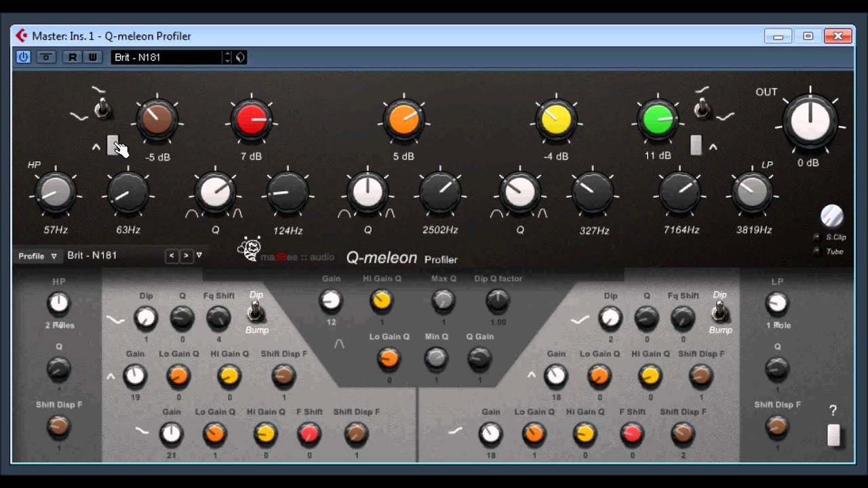Open the Profile dropdown menu
Image resolution: width=868 pixels, height=488 pixels.
coord(37,256)
